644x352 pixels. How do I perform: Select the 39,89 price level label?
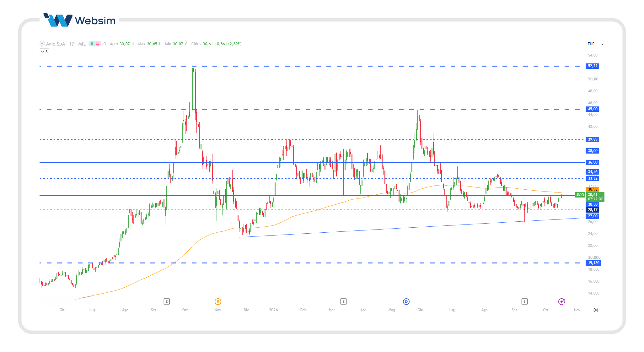pos(593,139)
